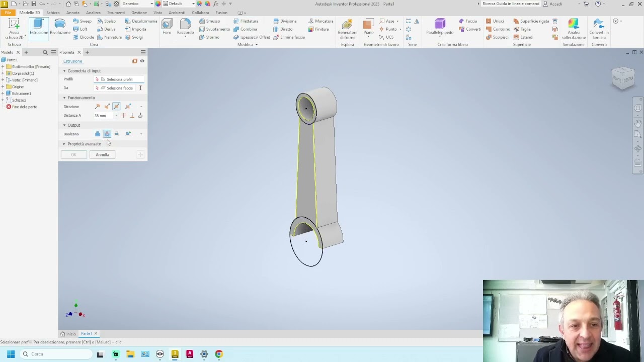Select Boolean Intersect (third Booleano icon)
The width and height of the screenshot is (644, 362).
(116, 134)
